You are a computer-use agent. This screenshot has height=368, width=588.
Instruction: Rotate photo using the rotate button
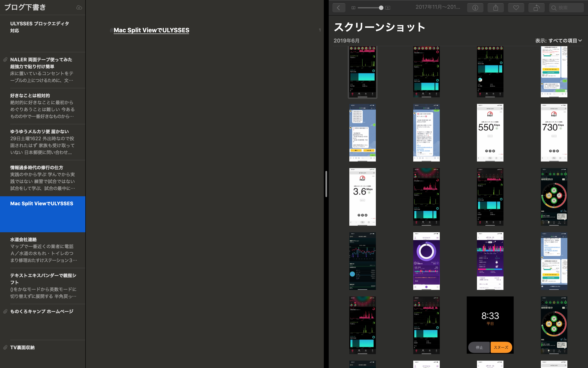(537, 8)
